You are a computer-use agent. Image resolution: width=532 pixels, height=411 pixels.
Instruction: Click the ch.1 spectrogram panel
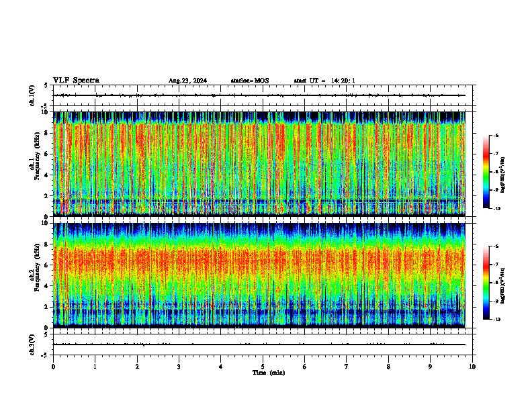pos(259,164)
